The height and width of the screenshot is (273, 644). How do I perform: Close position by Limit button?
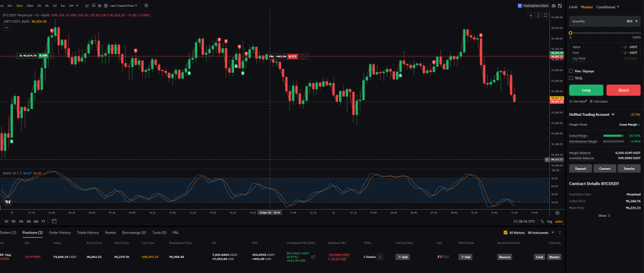point(540,257)
